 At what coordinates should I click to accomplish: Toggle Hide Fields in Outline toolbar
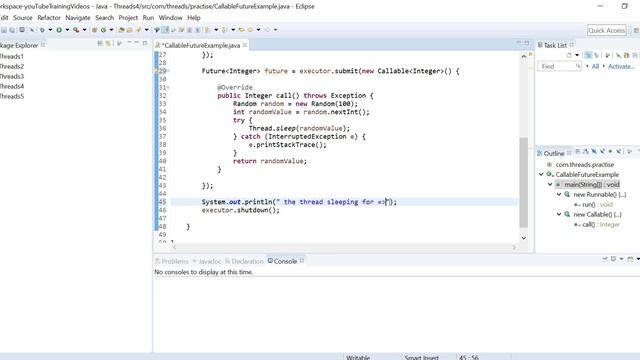coord(594,151)
